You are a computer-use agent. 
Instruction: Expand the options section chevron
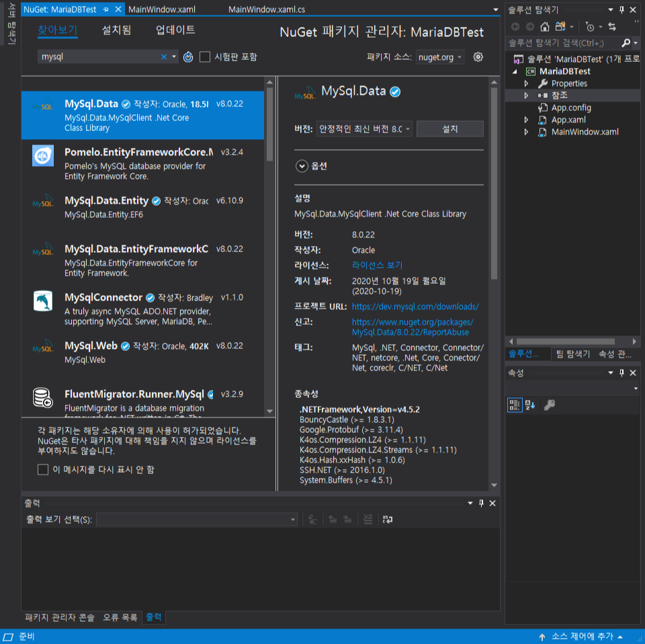[x=302, y=166]
